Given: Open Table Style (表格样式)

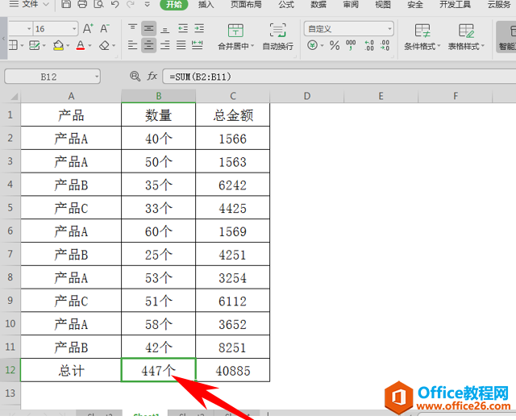Looking at the screenshot, I should pos(466,37).
